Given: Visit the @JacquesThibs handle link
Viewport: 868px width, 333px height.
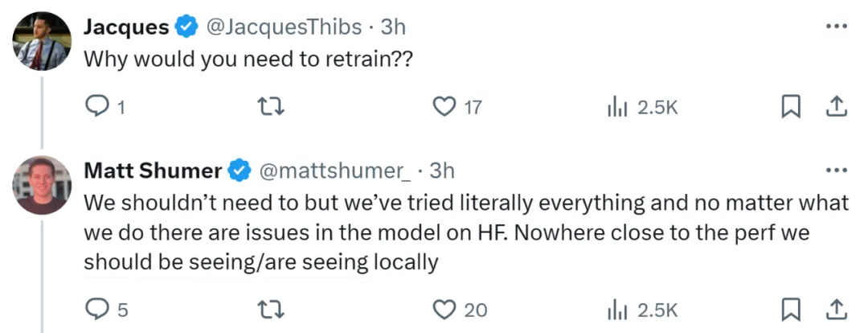Looking at the screenshot, I should point(284,26).
